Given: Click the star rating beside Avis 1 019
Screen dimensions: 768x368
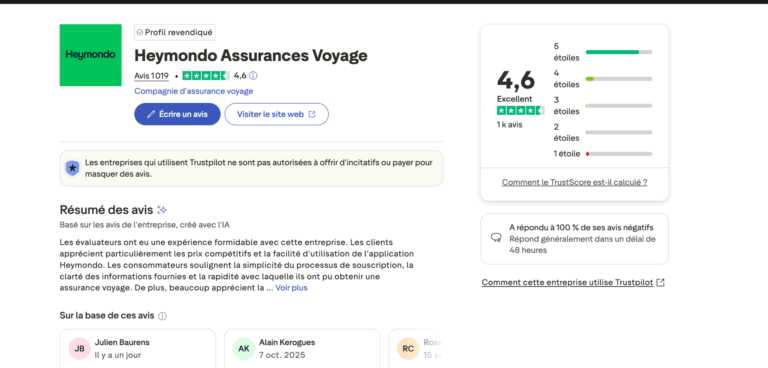Looking at the screenshot, I should coord(206,75).
